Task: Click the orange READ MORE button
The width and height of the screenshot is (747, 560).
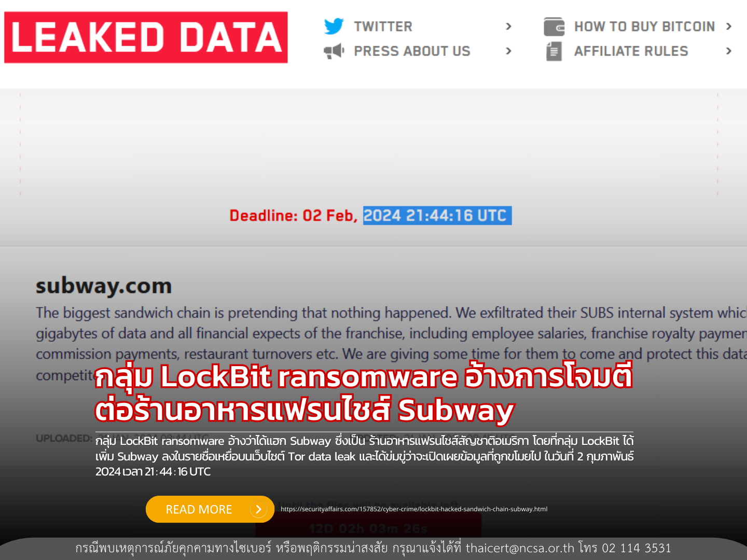Action: pyautogui.click(x=210, y=509)
